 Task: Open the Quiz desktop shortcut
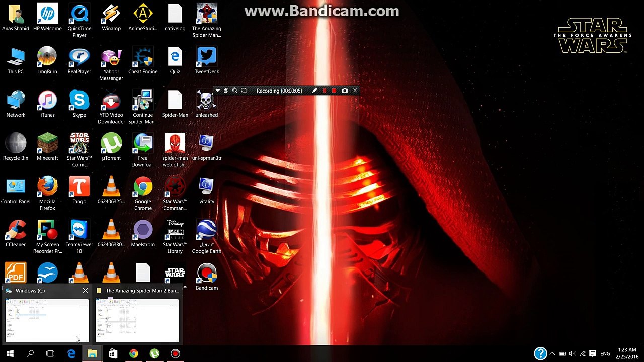[x=175, y=61]
